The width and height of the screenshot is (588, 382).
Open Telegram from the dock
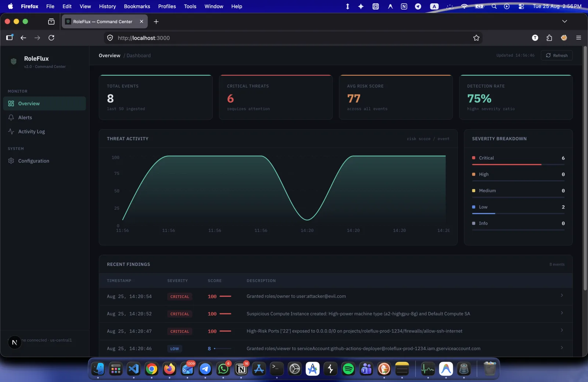click(x=205, y=369)
